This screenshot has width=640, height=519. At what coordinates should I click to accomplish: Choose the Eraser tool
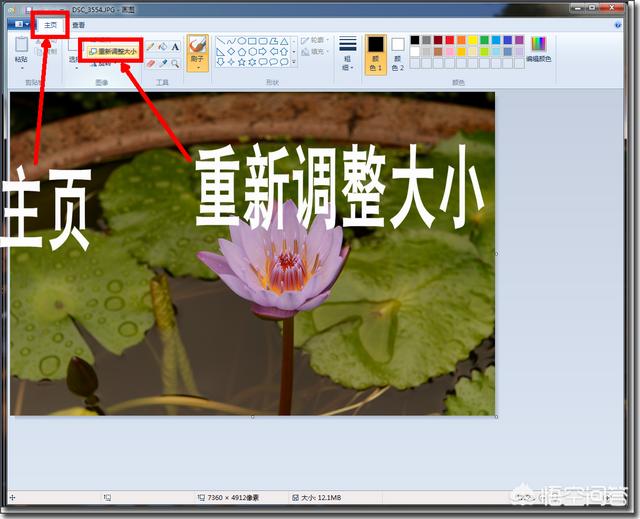coord(151,63)
